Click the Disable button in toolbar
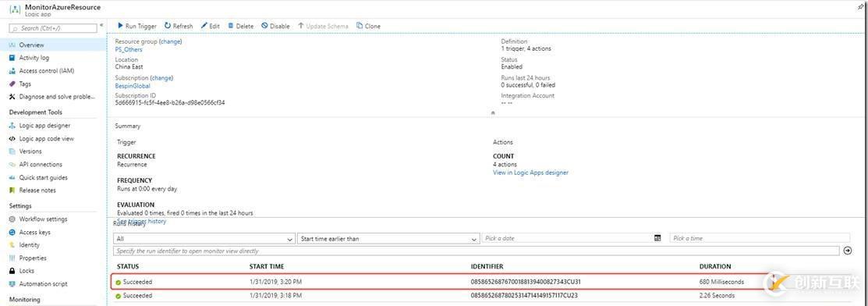868x306 pixels. [x=275, y=26]
